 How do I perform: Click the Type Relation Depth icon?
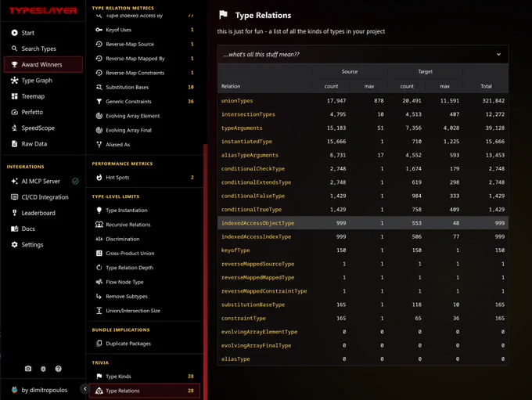pyautogui.click(x=99, y=268)
